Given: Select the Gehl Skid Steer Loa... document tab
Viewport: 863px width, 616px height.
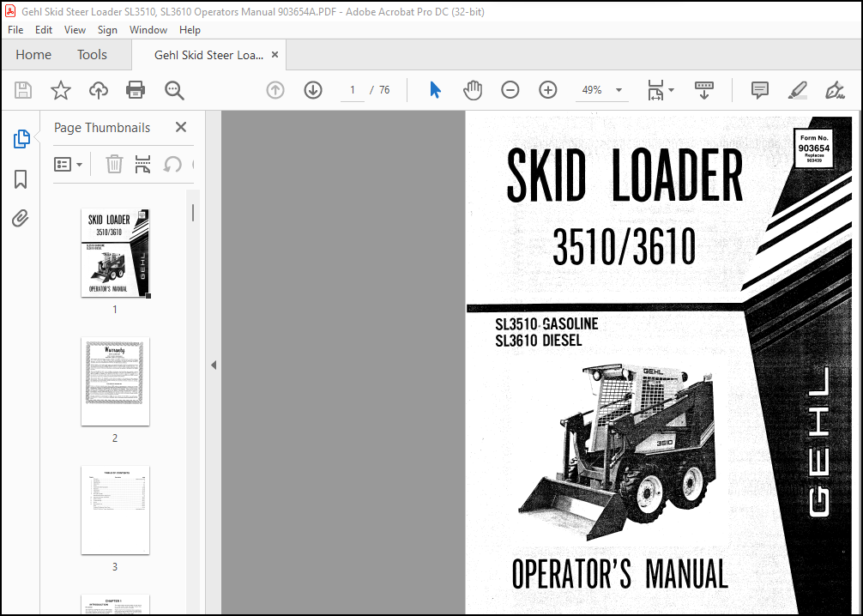Looking at the screenshot, I should tap(208, 55).
